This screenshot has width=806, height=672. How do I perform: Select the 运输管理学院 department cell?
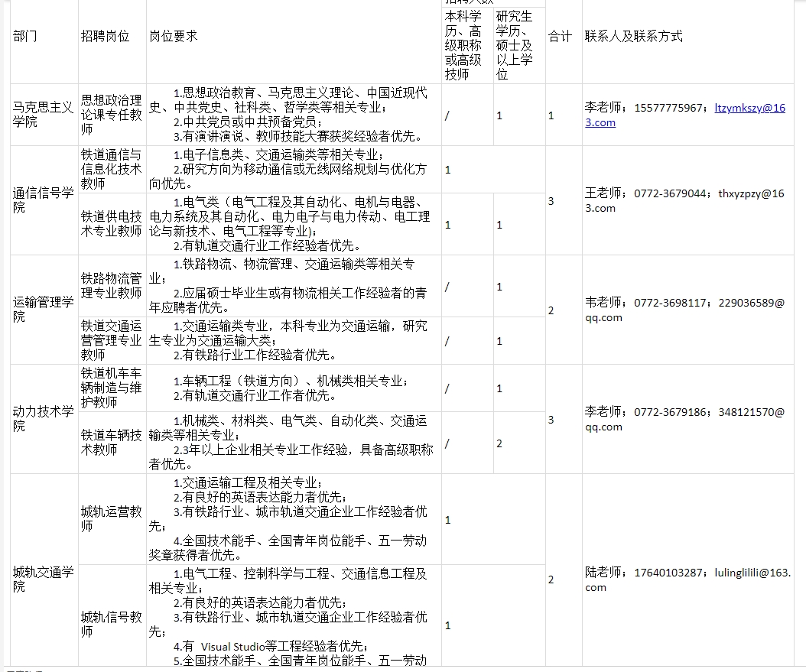coord(44,310)
